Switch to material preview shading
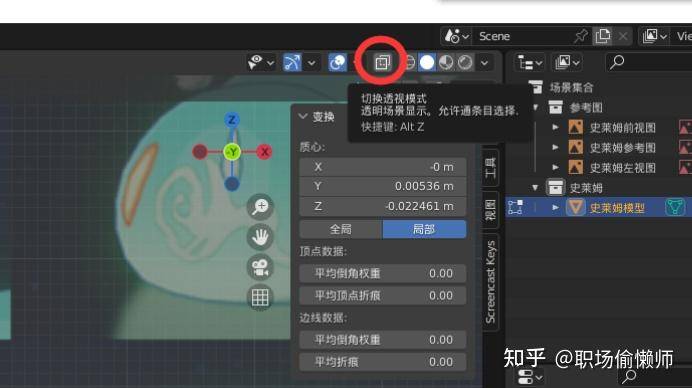The image size is (692, 388). tap(446, 62)
